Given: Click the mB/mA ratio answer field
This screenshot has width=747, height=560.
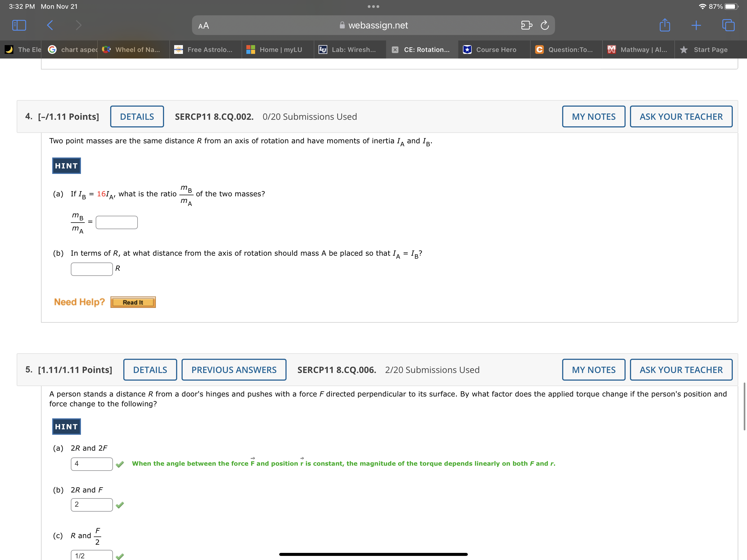Looking at the screenshot, I should 116,222.
